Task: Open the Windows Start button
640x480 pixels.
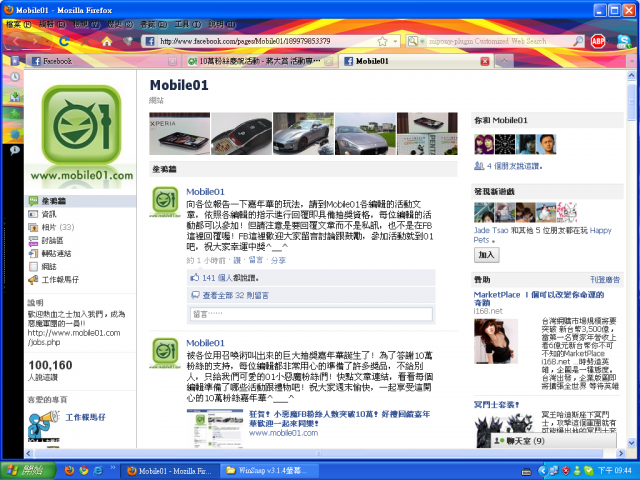Action: pos(29,471)
